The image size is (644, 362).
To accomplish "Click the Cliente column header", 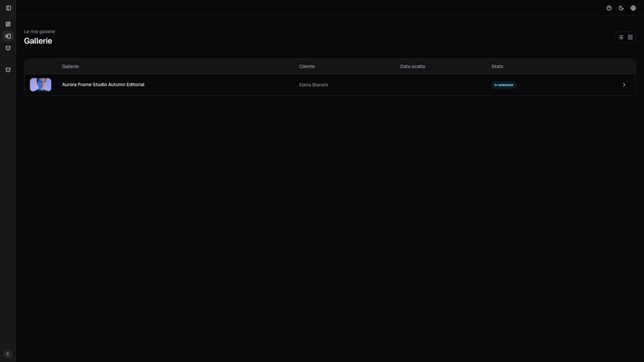I will click(x=307, y=66).
